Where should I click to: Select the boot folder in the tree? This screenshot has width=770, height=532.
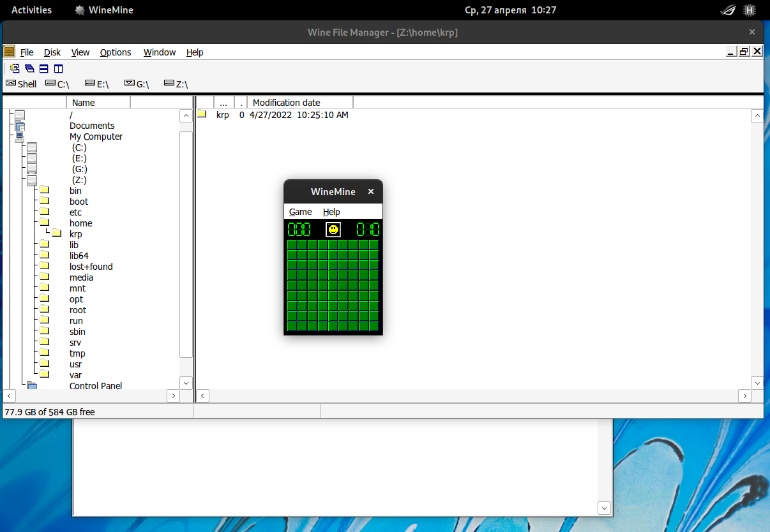[79, 201]
